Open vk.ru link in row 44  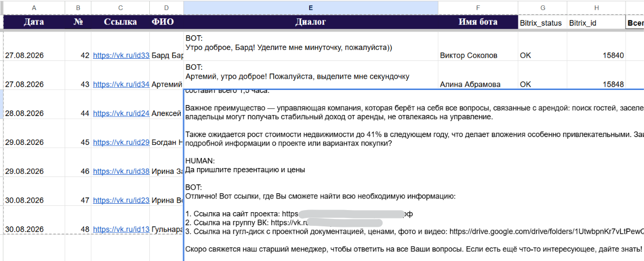(121, 113)
